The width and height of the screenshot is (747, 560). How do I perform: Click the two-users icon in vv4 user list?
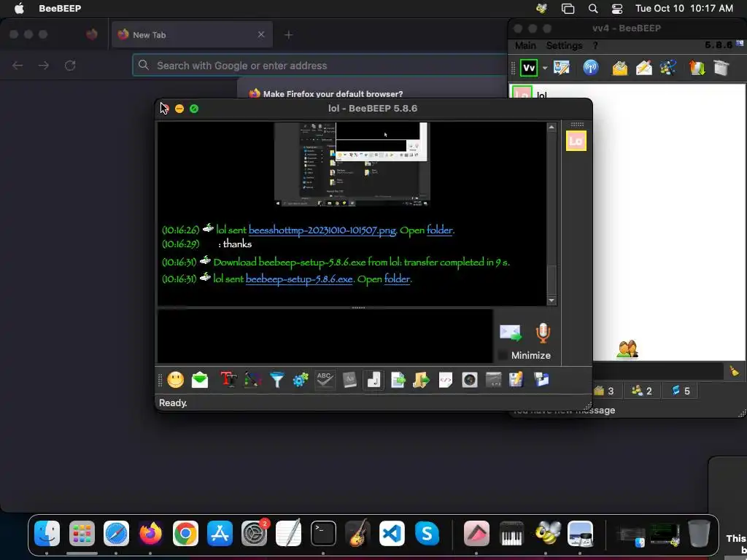tap(627, 349)
